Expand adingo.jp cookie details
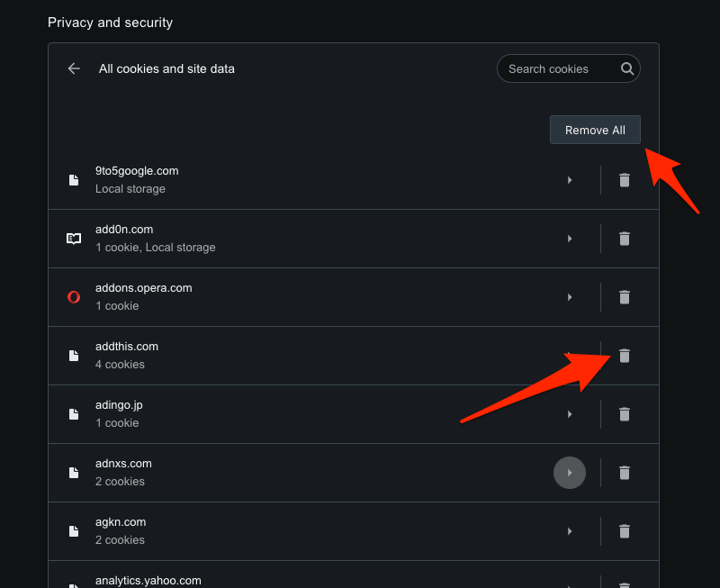The image size is (720, 588). (570, 413)
